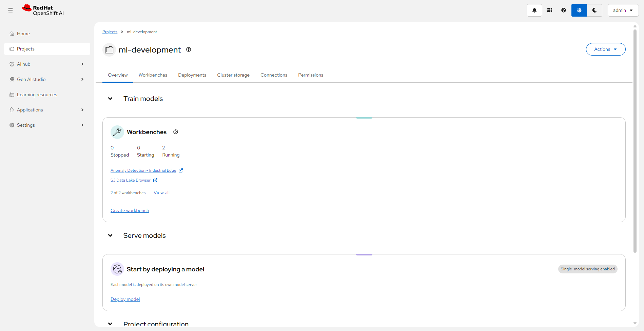
Task: Click the '0 Starting' workbench count
Action: coord(145,151)
